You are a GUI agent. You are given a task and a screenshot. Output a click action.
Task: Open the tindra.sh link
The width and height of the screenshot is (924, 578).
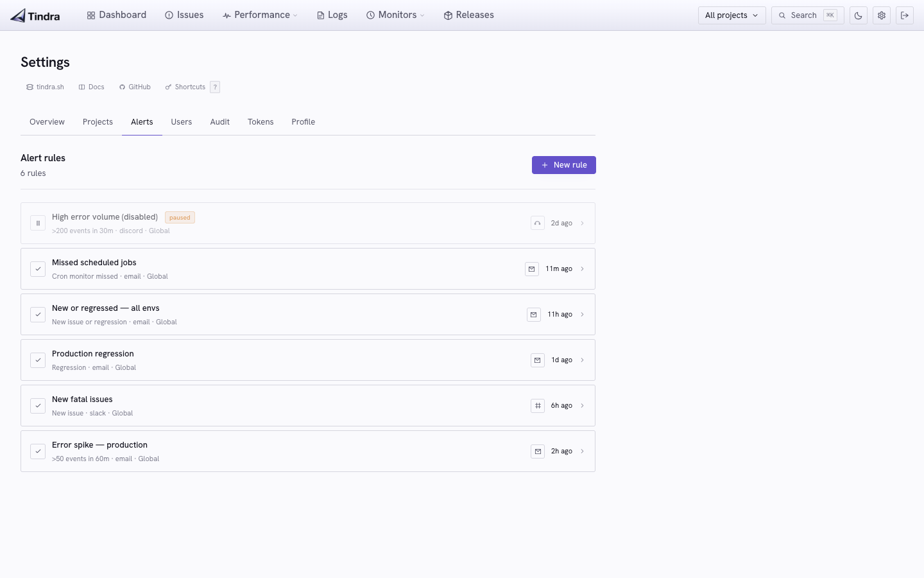(x=45, y=87)
